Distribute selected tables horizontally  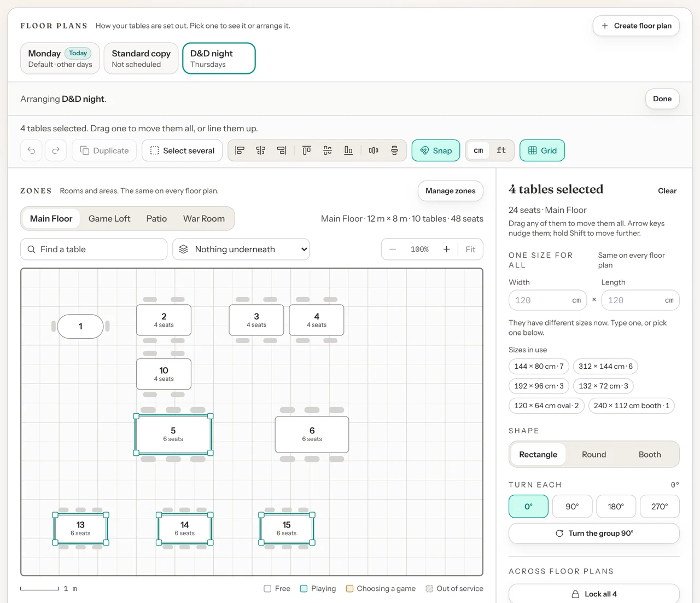(374, 150)
